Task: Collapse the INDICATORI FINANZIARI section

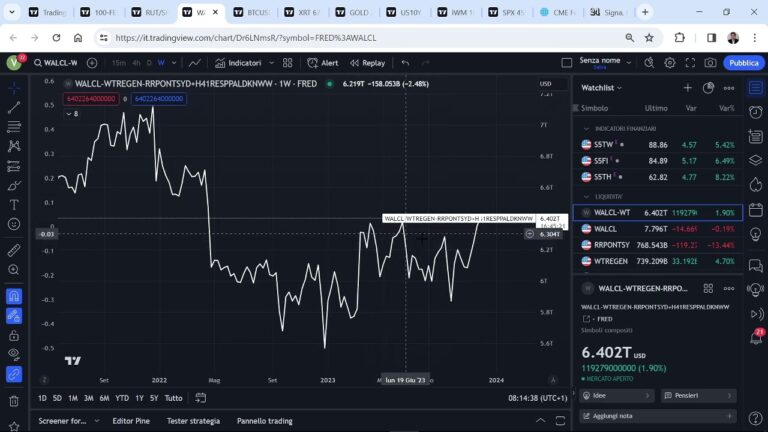Action: coord(586,128)
